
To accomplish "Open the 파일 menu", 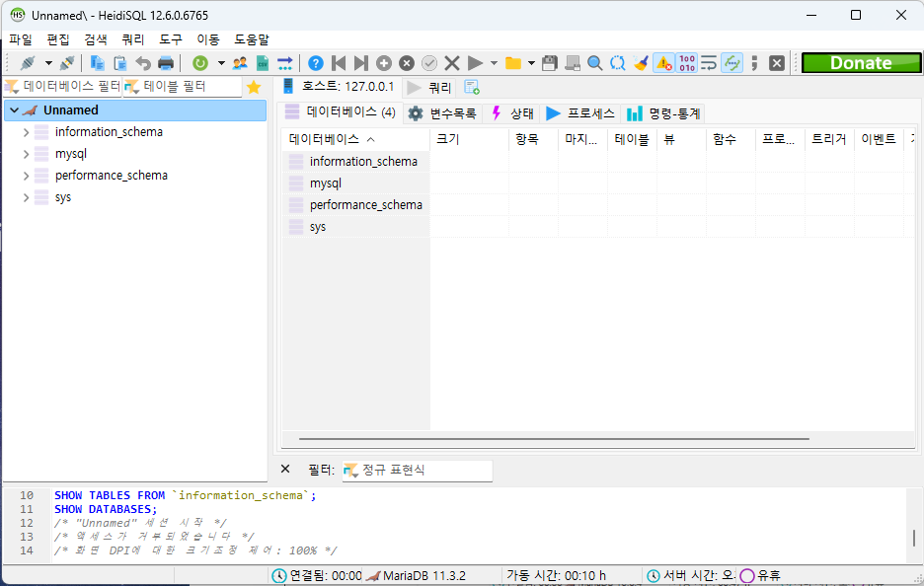I will point(21,39).
